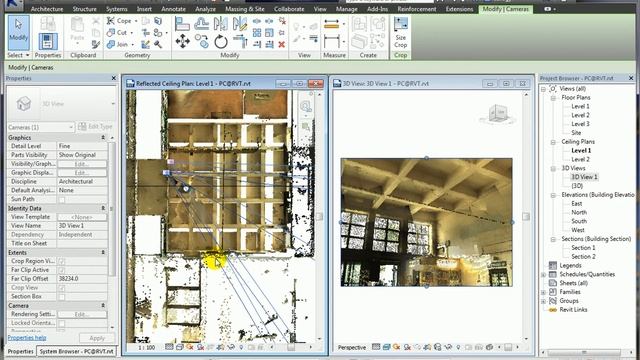Viewport: 640px width, 360px height.
Task: Toggle Locked Orientation checkbox
Action: [x=62, y=323]
